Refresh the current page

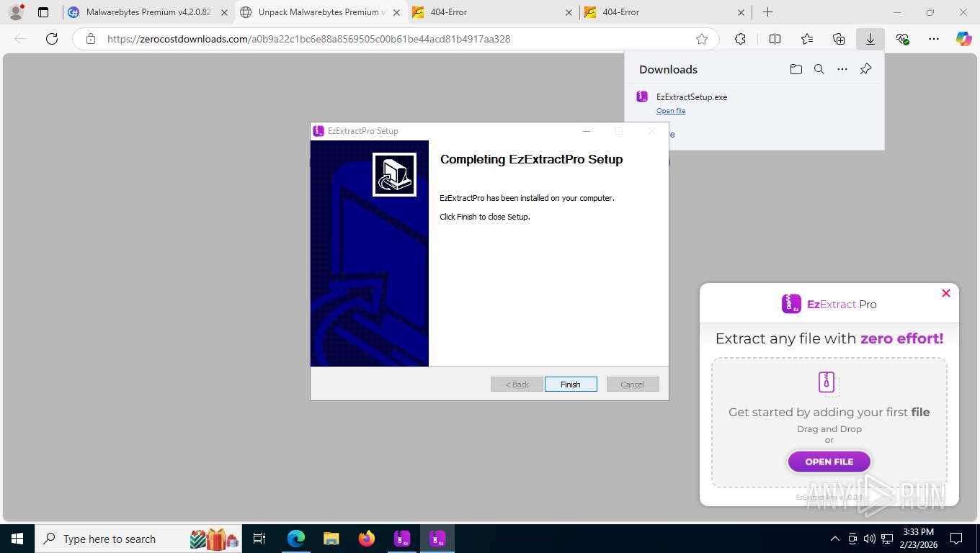(52, 39)
